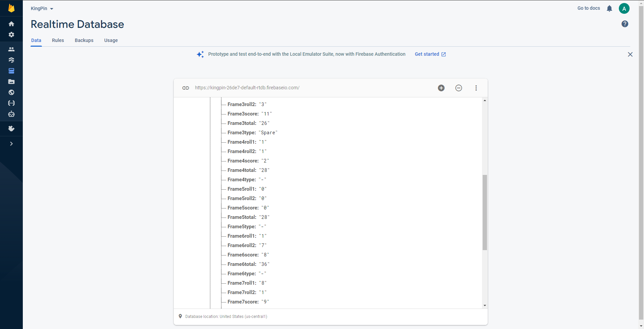
Task: Click the data panel scrollbar thumb
Action: coord(485,212)
